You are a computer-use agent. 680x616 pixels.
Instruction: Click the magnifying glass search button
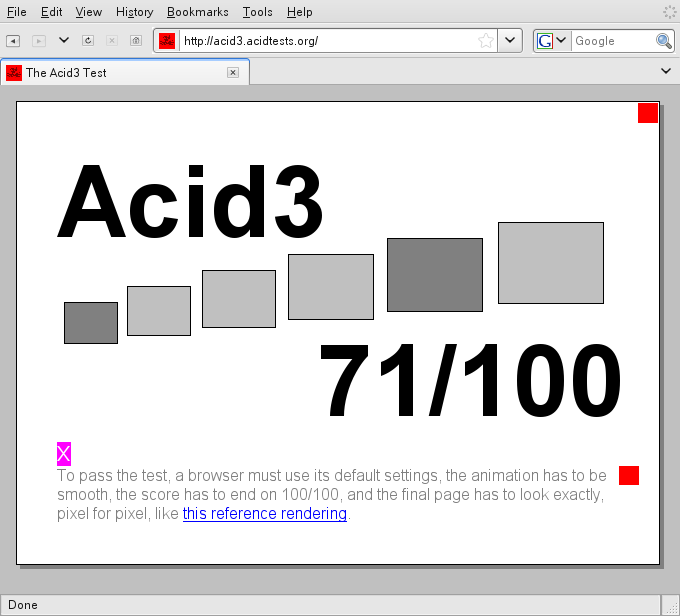point(664,41)
